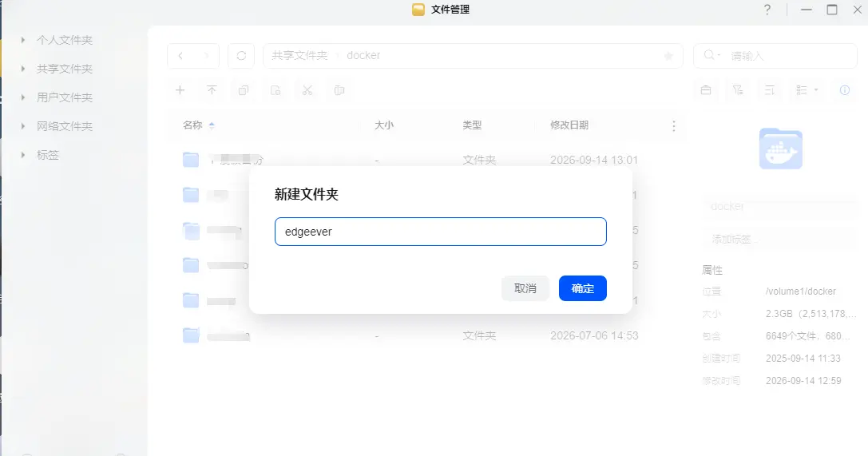
Task: Expand the 用户文件夹 tree node
Action: click(22, 97)
